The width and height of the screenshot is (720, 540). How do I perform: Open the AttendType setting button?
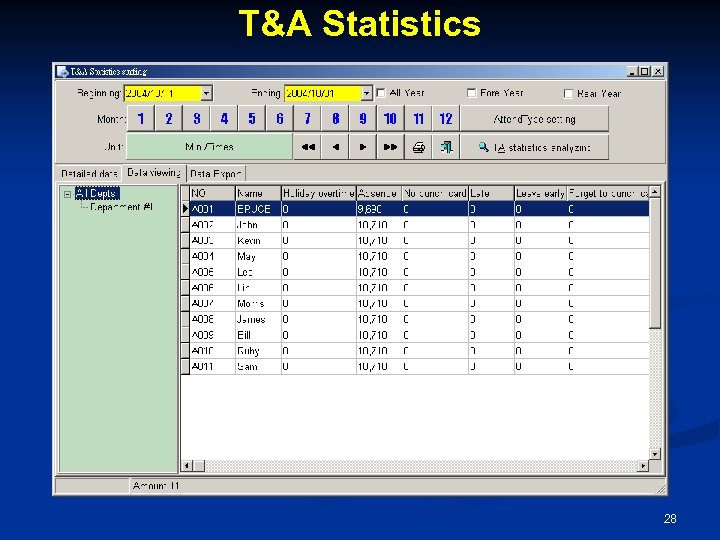[x=534, y=119]
